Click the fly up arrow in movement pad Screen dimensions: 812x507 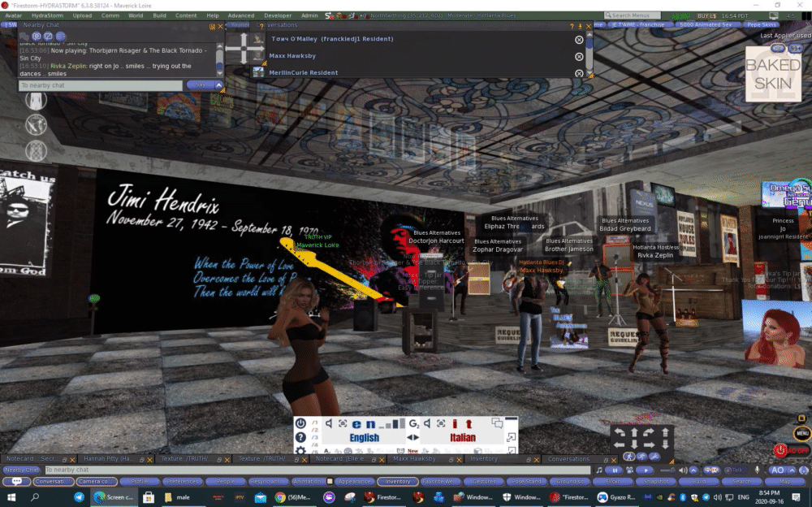(x=666, y=432)
